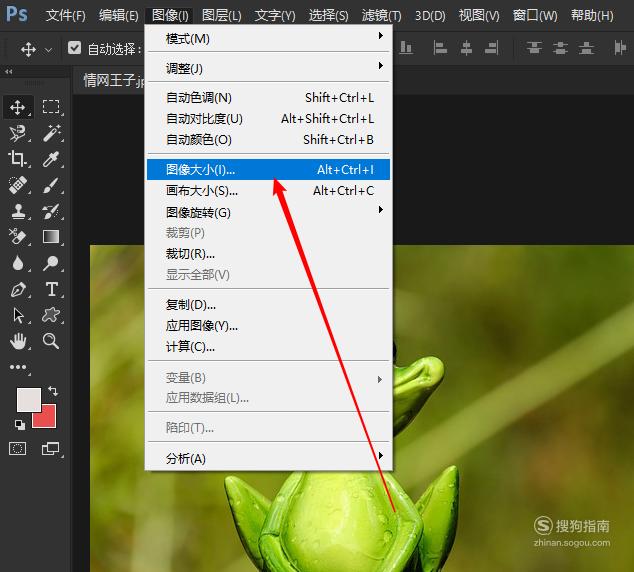Collapse toolbox with double-arrow icon
The width and height of the screenshot is (634, 572).
[x=8, y=72]
